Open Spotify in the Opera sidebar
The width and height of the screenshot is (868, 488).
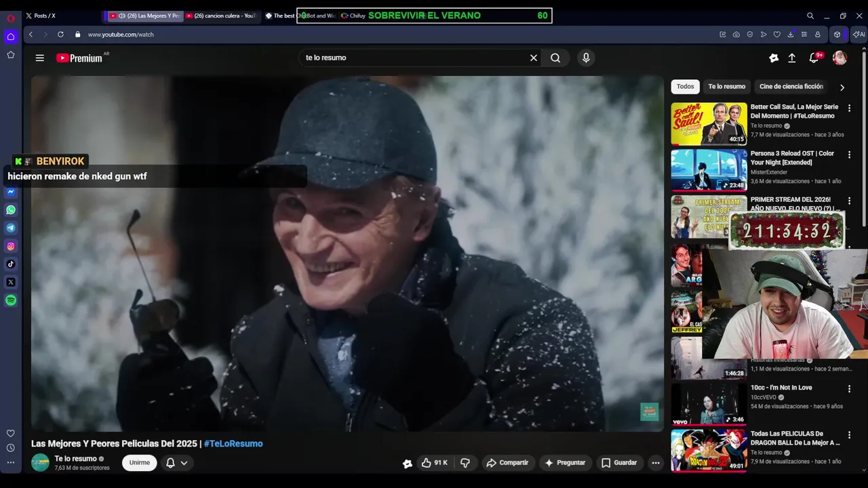coord(11,300)
